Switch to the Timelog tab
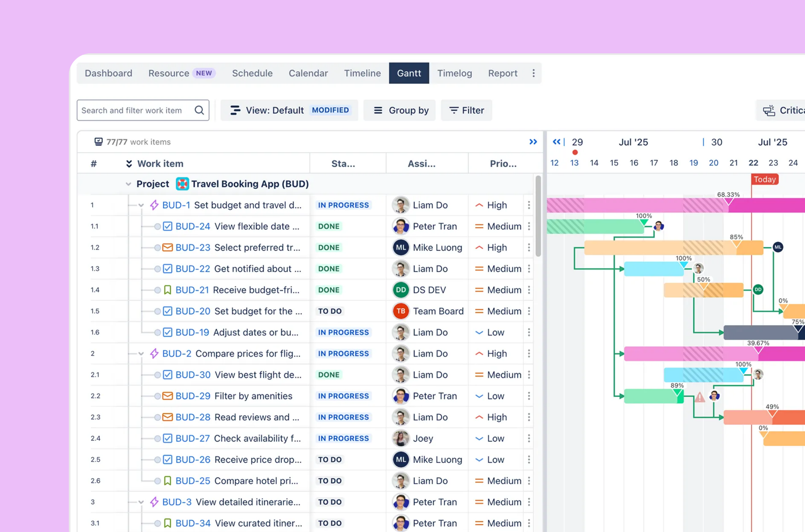The height and width of the screenshot is (532, 805). [x=454, y=73]
